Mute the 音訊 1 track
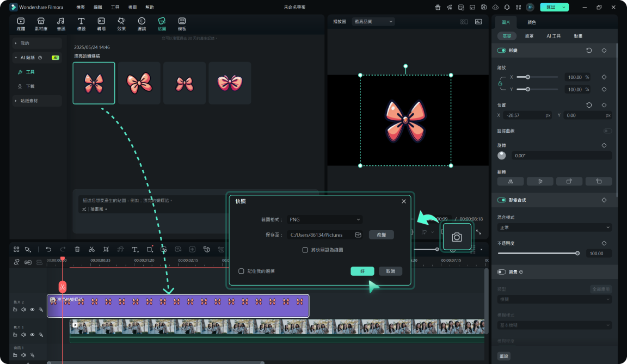Image resolution: width=627 pixels, height=364 pixels. [x=23, y=355]
